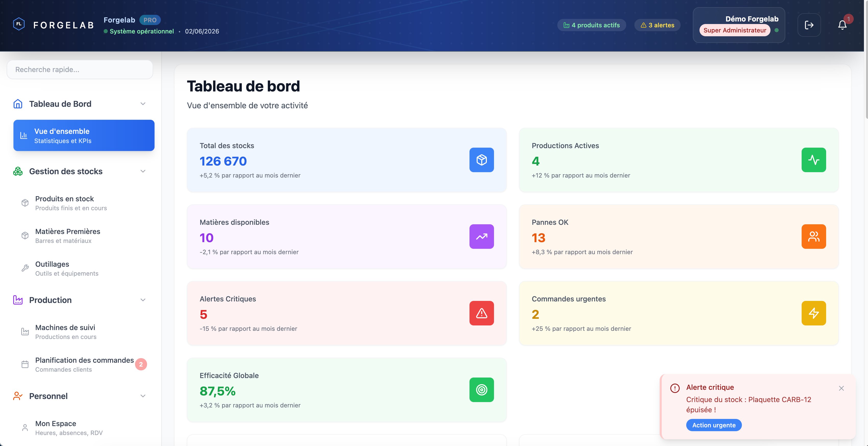The height and width of the screenshot is (446, 868).
Task: Click the Total des stocks box icon
Action: pos(481,160)
